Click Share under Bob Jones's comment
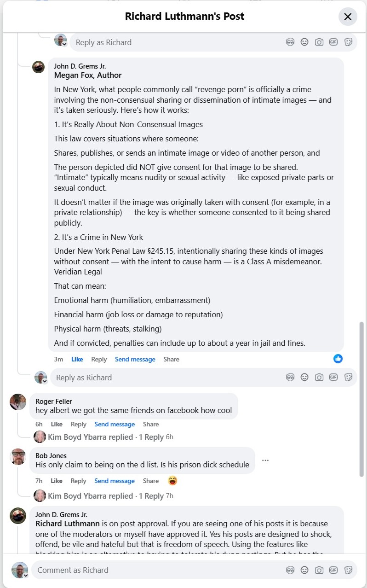 150,481
